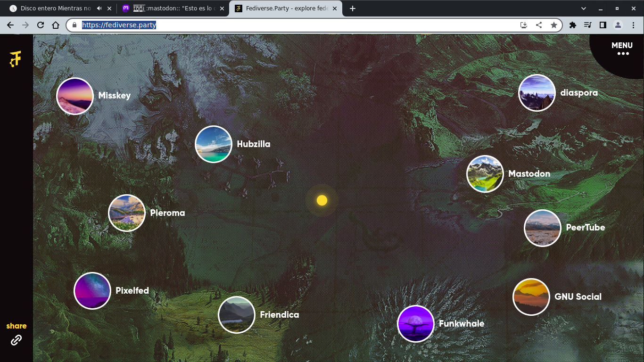Click the Funkwhale text label
This screenshot has width=644, height=362.
click(462, 324)
